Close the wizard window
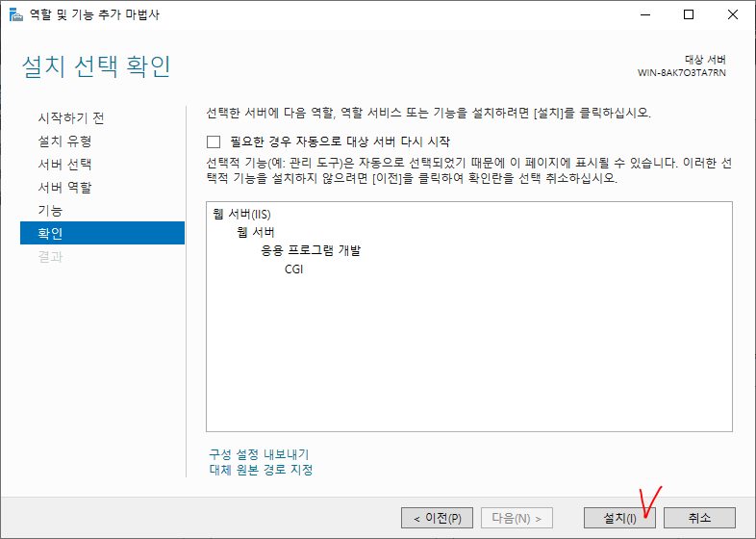 732,14
